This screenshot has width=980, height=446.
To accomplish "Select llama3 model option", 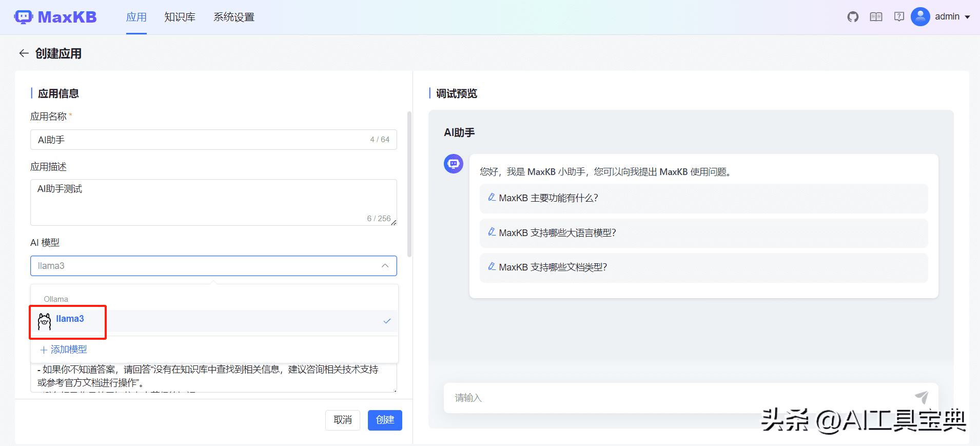I will point(70,319).
